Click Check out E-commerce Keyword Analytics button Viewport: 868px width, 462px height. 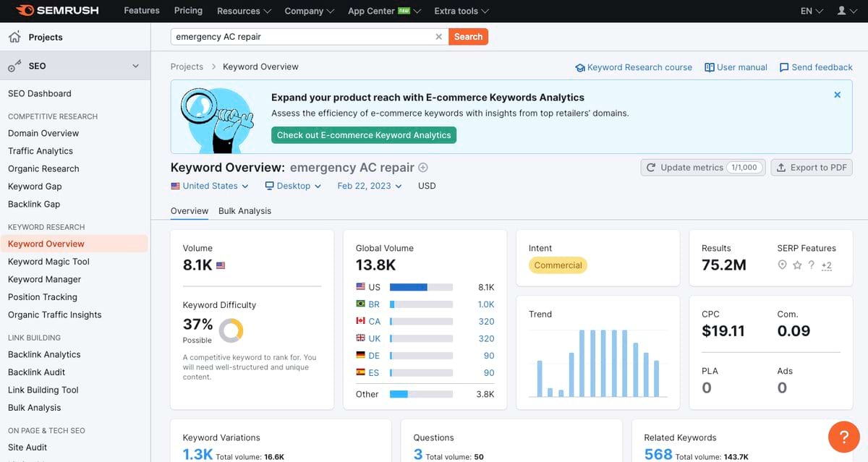coord(364,134)
